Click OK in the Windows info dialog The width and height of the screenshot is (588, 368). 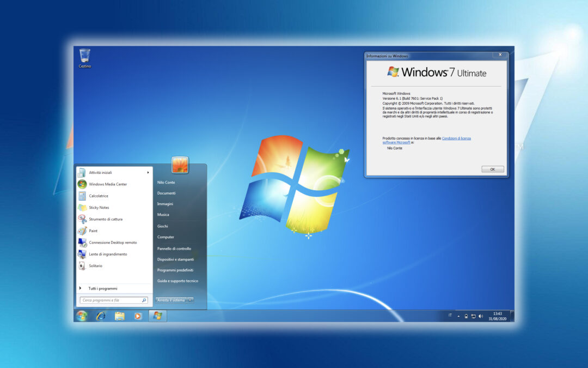492,169
